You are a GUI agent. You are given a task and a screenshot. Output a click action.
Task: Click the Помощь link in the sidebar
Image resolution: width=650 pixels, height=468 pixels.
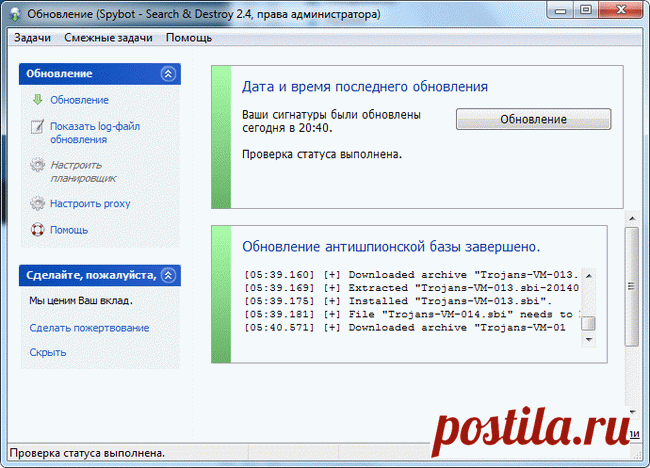coord(69,230)
